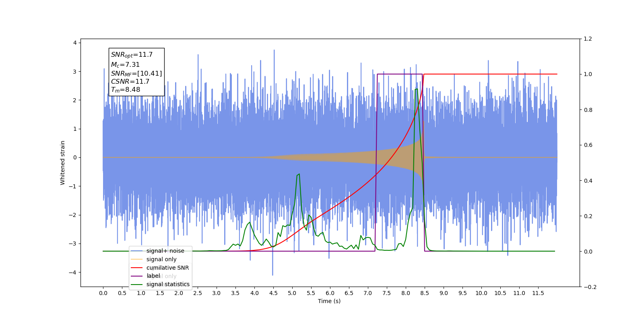The width and height of the screenshot is (644, 322).
Task: Click the right axis tick label 1.2
Action: point(588,39)
